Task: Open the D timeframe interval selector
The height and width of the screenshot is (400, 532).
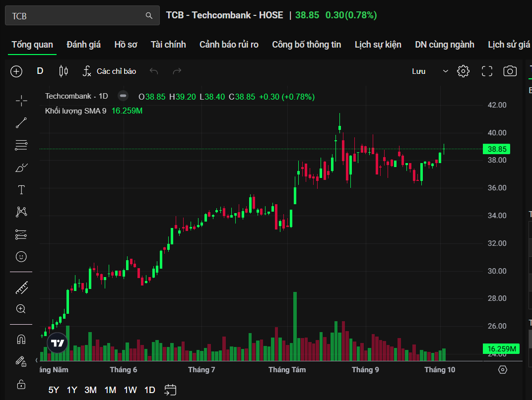Action: [x=40, y=71]
